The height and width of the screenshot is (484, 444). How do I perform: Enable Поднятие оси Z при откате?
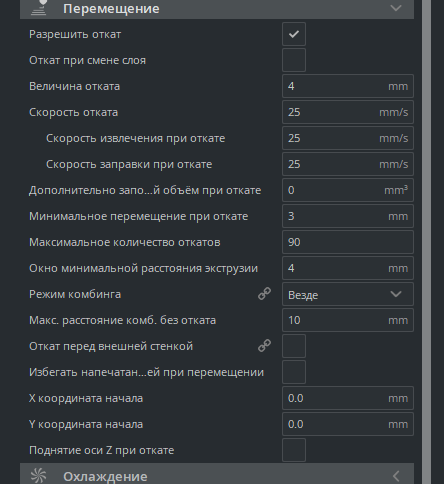tap(294, 450)
